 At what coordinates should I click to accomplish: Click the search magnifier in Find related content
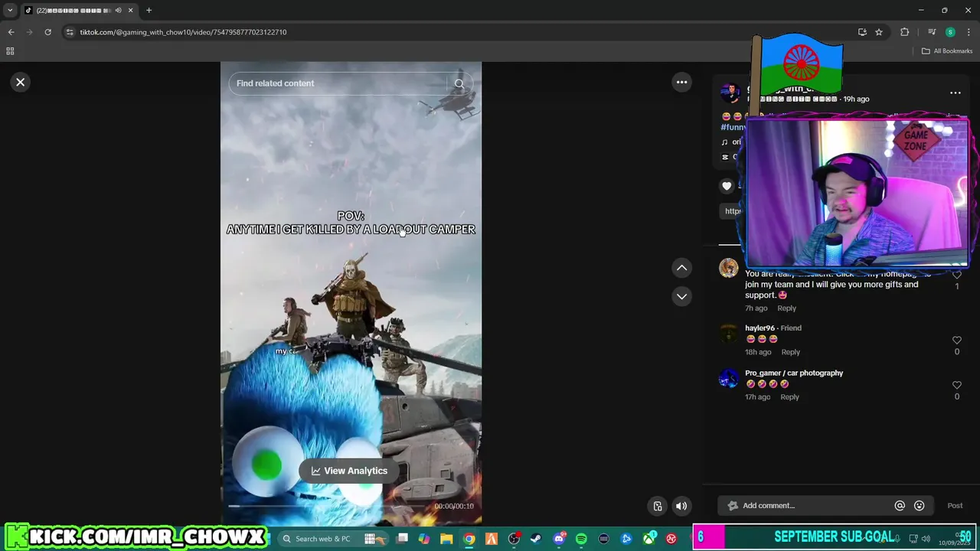(459, 83)
